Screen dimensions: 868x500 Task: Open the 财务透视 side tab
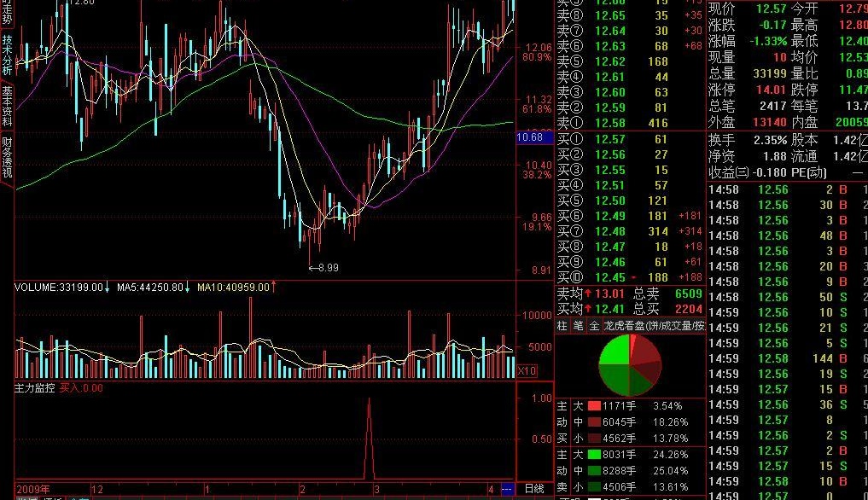(x=7, y=157)
